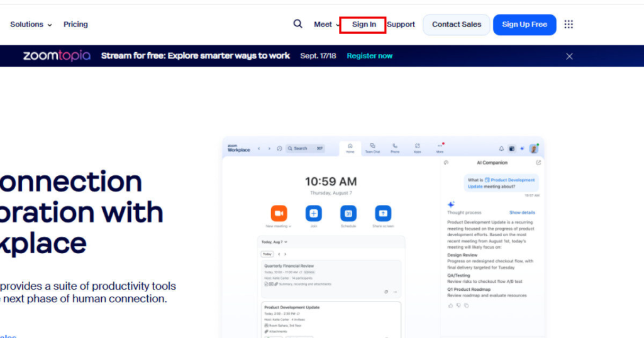Click the copy icon under AI response
This screenshot has width=644, height=338.
[x=466, y=305]
